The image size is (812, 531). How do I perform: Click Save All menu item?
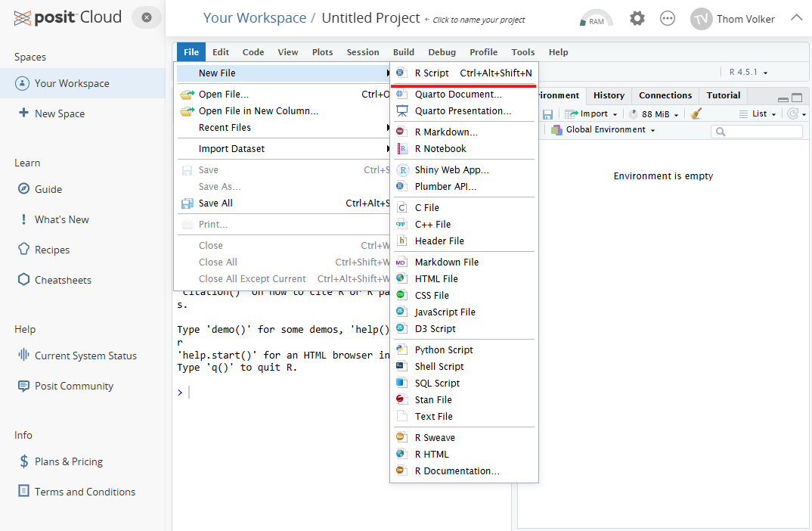pos(284,203)
